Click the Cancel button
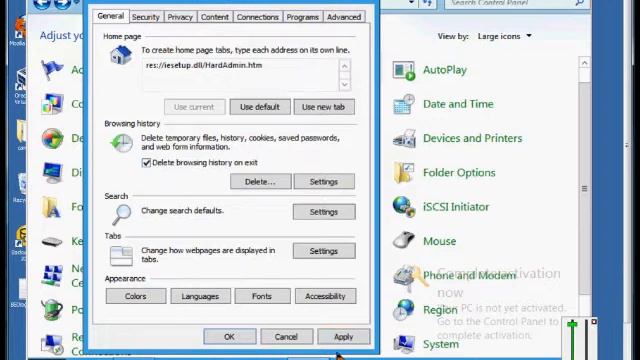640x360 pixels. [x=287, y=337]
